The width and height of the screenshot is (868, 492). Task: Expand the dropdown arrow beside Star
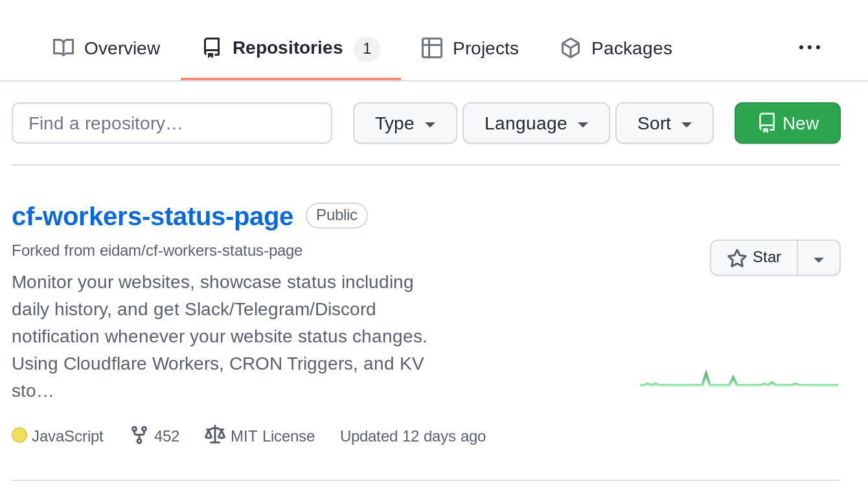819,258
